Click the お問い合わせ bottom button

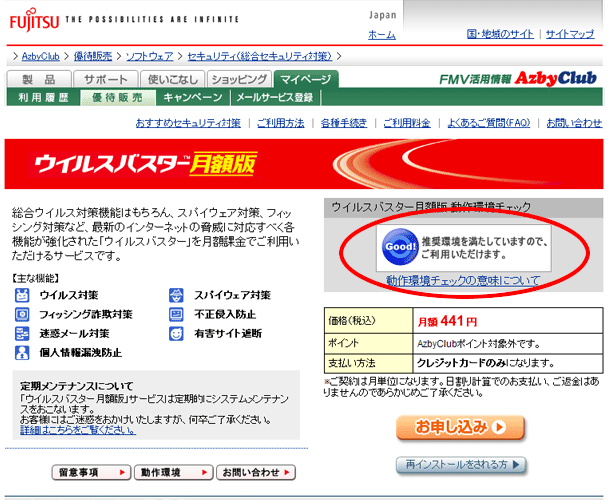click(256, 472)
